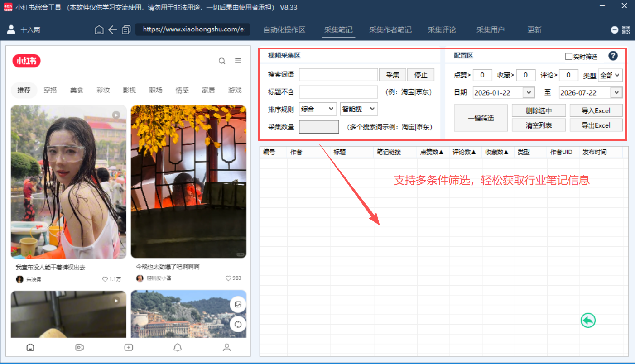Screen dimensions: 635x364
Task: Open the 智能搜 dropdown
Action: [x=359, y=109]
